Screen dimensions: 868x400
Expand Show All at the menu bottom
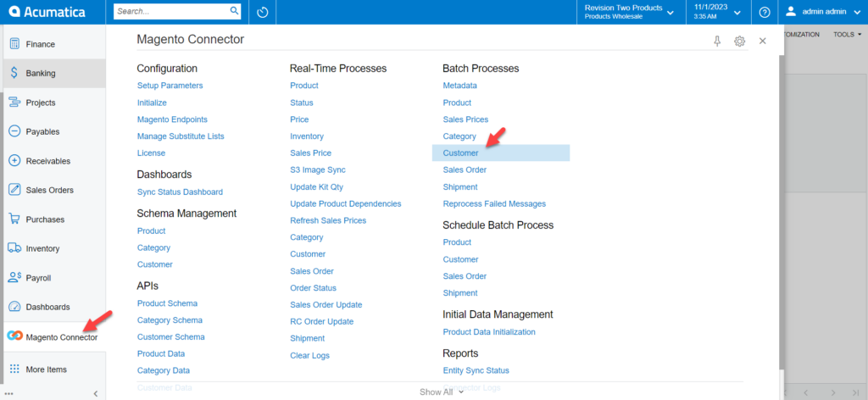(x=441, y=392)
